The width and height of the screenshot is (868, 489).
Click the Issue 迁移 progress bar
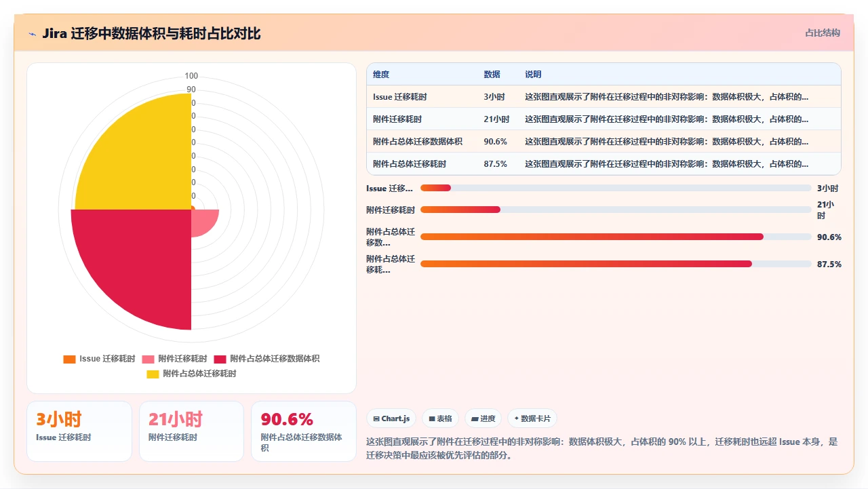616,188
